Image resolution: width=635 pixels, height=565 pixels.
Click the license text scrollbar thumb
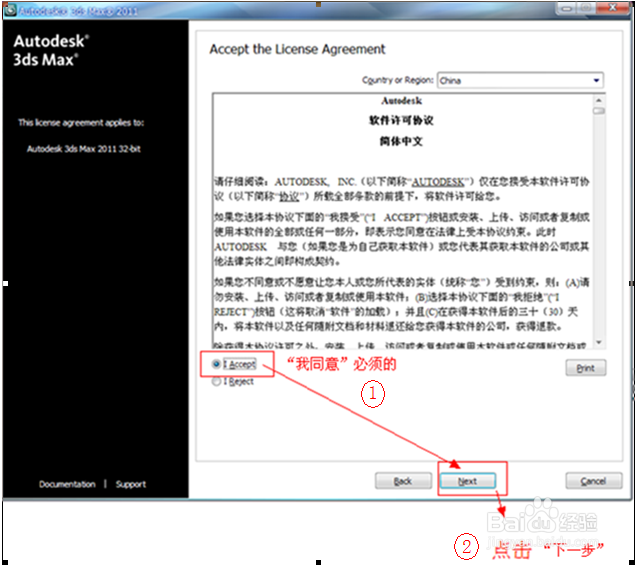(x=599, y=111)
